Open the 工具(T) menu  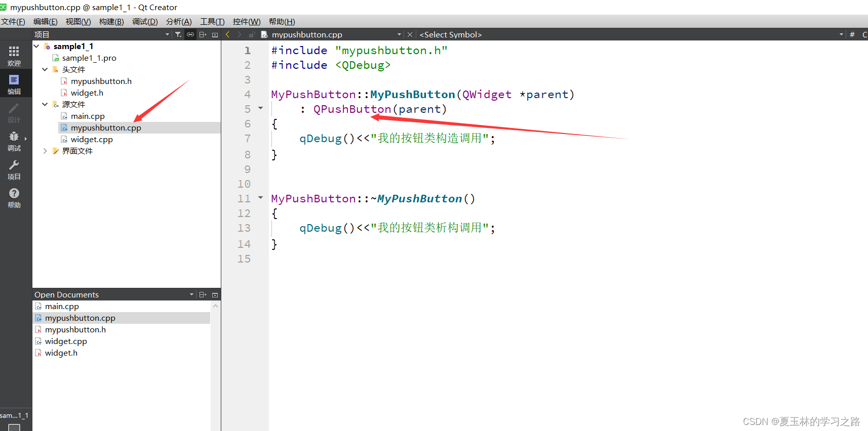click(212, 21)
